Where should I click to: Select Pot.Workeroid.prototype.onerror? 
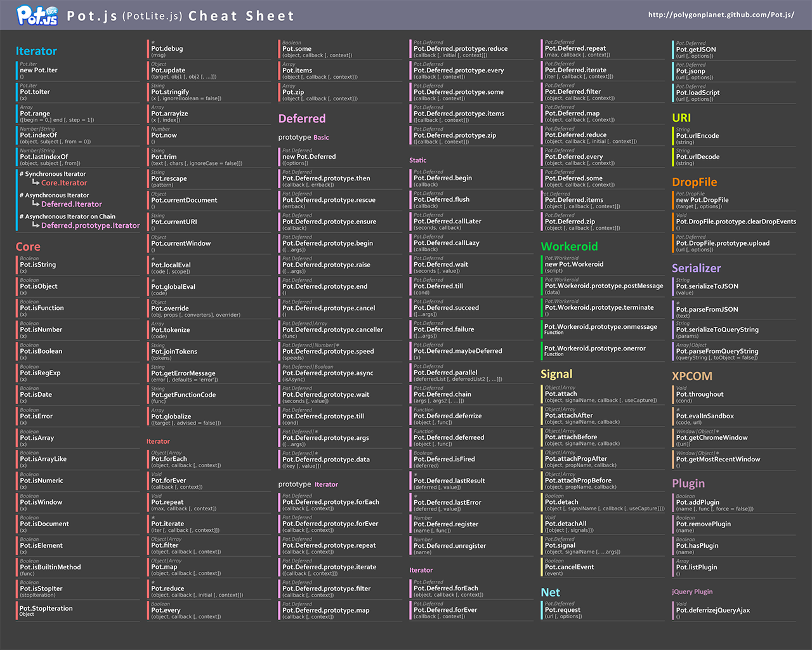point(604,350)
